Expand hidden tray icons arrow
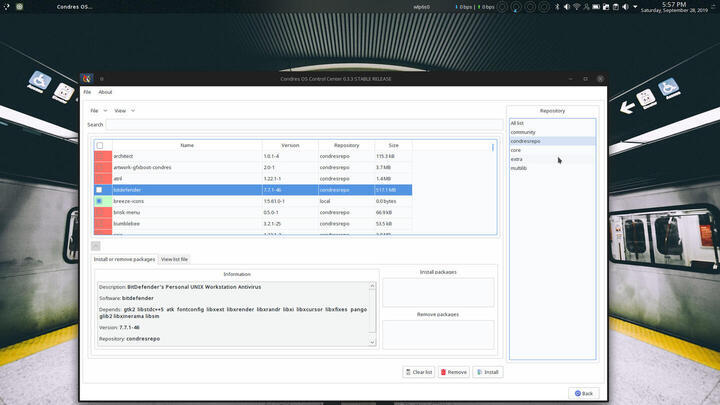Screen dimensions: 720x405 pos(635,7)
